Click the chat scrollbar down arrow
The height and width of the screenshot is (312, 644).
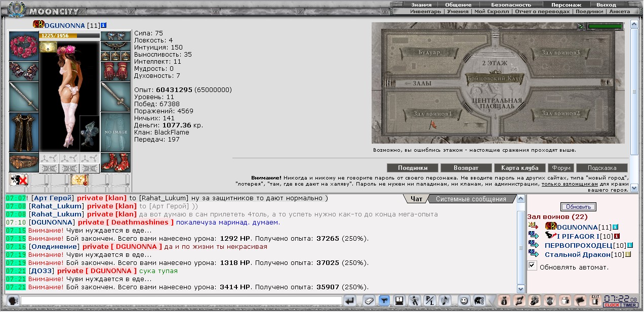[521, 288]
